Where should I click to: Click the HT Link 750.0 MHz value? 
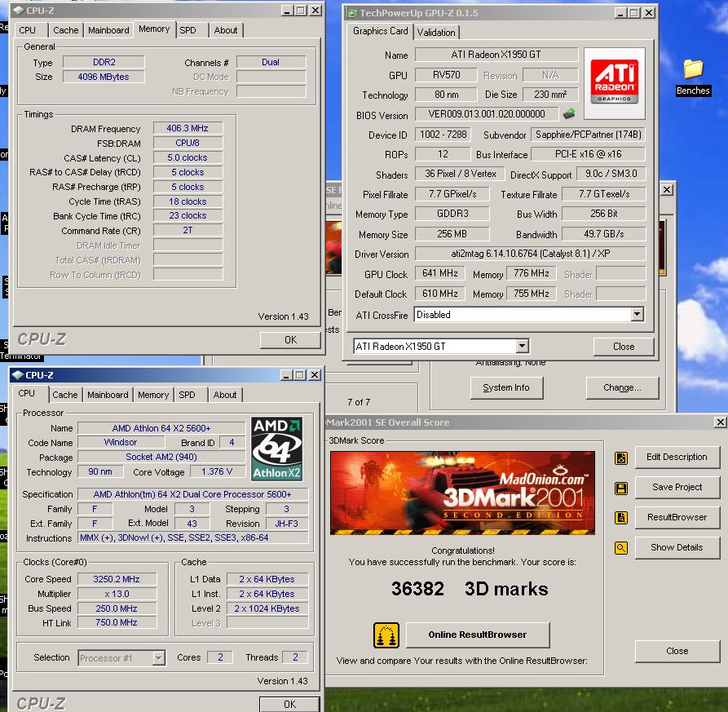tap(117, 622)
